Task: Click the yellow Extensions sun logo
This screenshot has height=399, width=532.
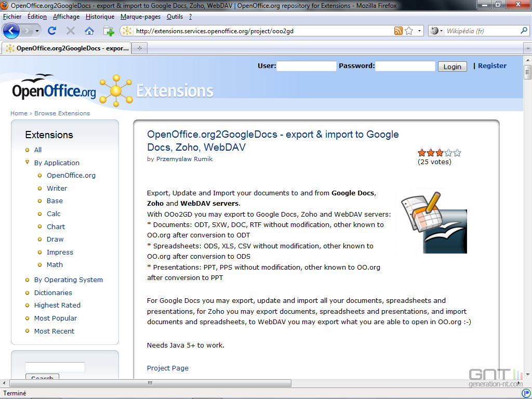Action: point(116,90)
